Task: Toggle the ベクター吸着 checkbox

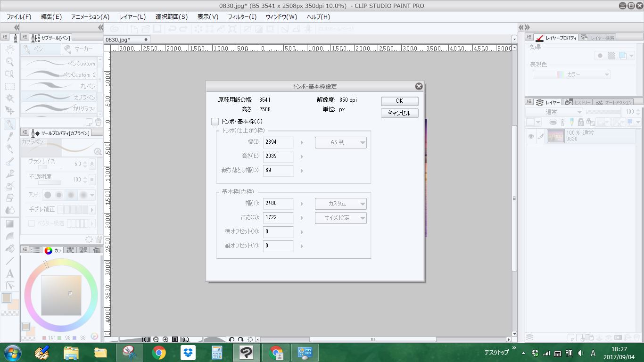Action: [32, 223]
